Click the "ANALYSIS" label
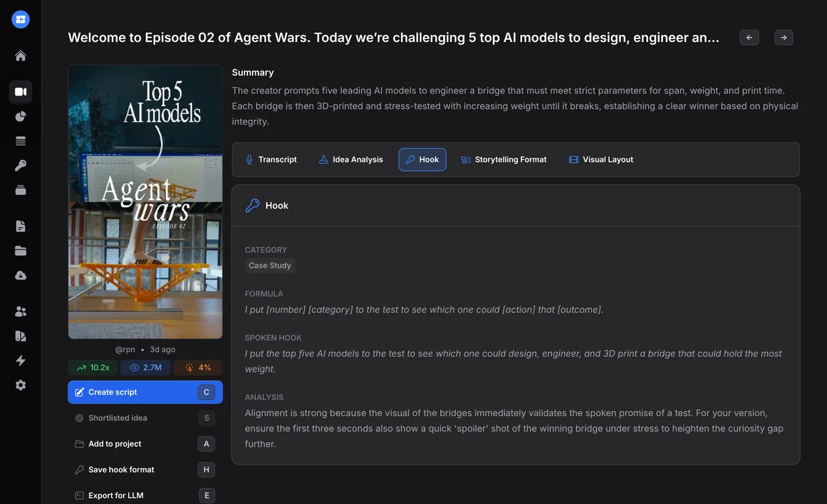This screenshot has height=504, width=827. pos(264,397)
